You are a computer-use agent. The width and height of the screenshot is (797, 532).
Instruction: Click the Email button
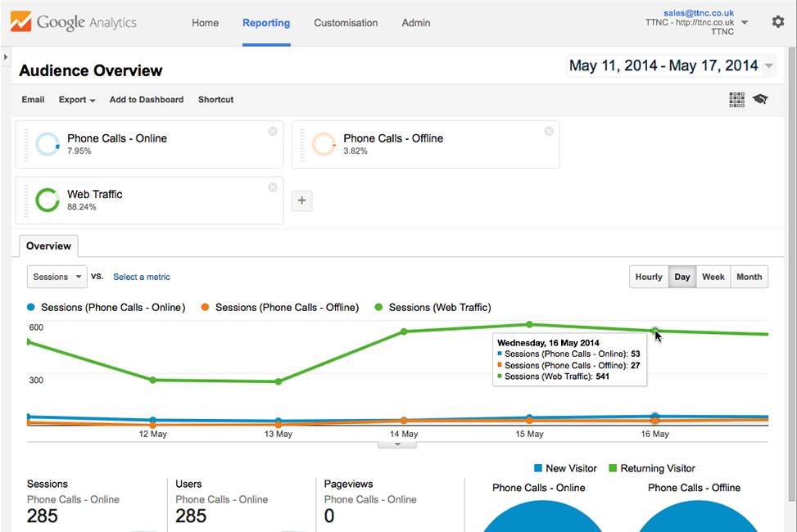[33, 100]
